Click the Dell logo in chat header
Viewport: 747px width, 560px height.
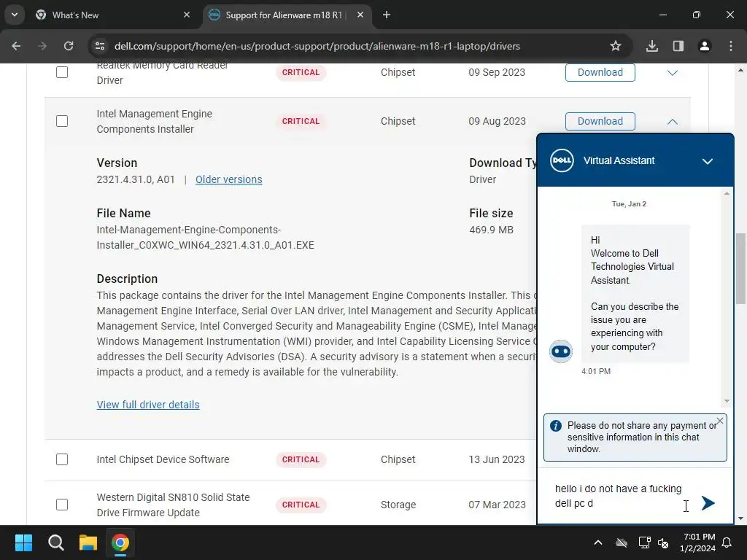(x=562, y=160)
